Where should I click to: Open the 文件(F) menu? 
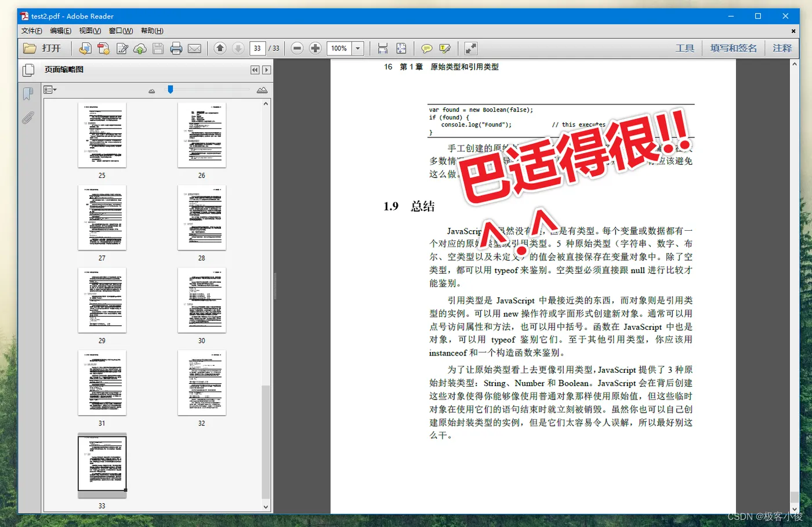tap(32, 31)
